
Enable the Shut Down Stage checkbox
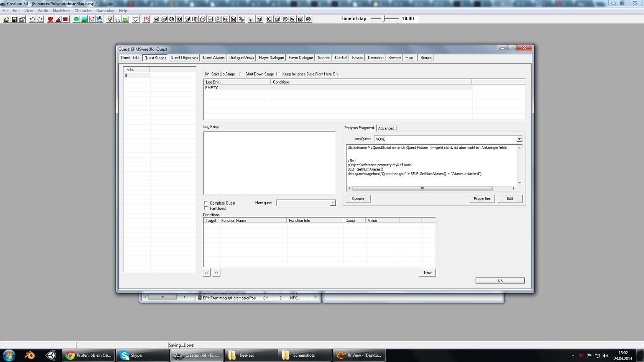[242, 74]
